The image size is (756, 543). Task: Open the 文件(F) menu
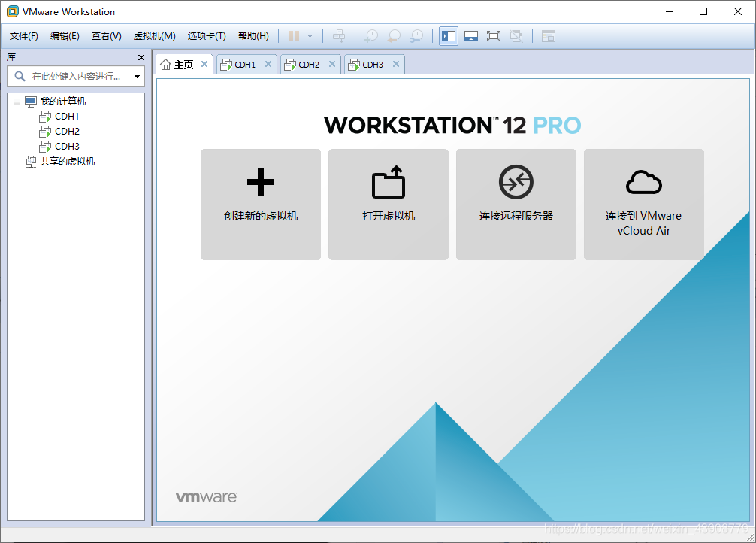(x=23, y=36)
